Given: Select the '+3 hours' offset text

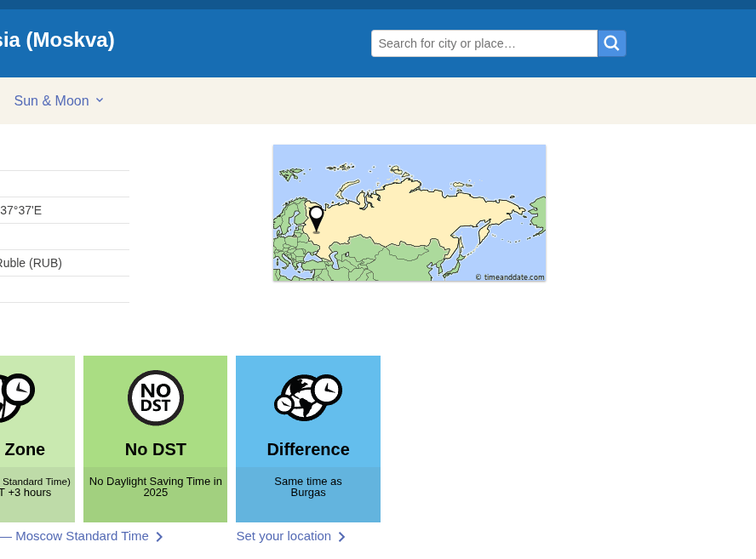Looking at the screenshot, I should (x=29, y=493).
